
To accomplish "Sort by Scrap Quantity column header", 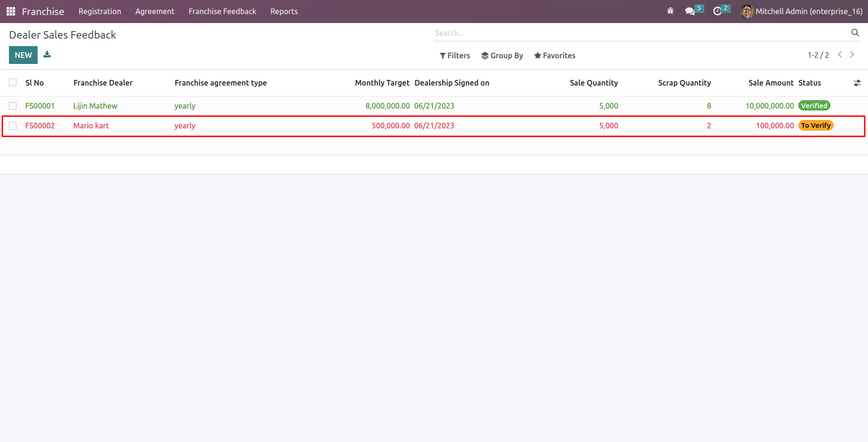I will click(x=684, y=83).
